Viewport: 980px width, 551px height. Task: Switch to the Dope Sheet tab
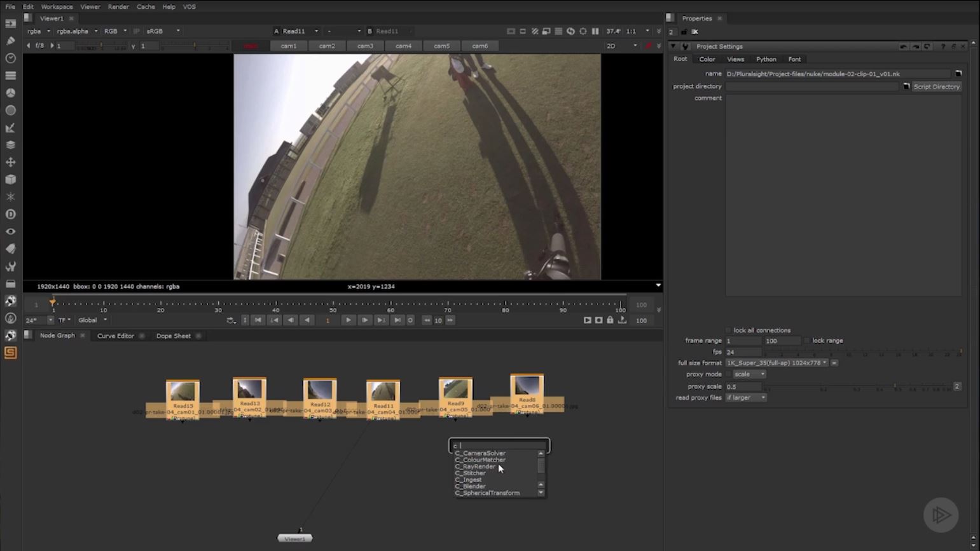174,336
